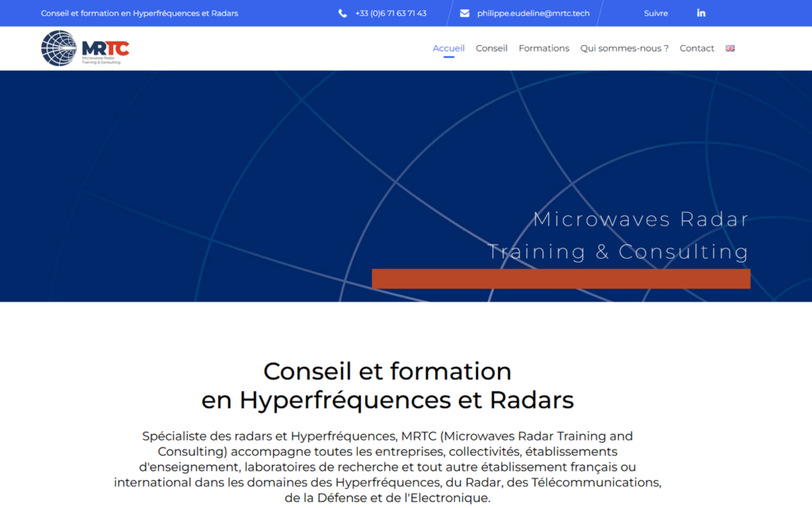Open the Formations menu item
The height and width of the screenshot is (508, 812).
pos(544,48)
